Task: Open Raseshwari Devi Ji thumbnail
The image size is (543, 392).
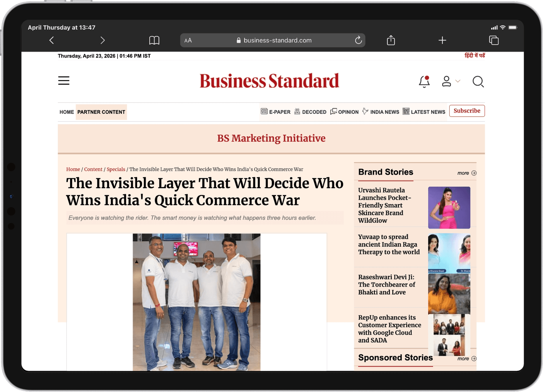Action: 449,294
